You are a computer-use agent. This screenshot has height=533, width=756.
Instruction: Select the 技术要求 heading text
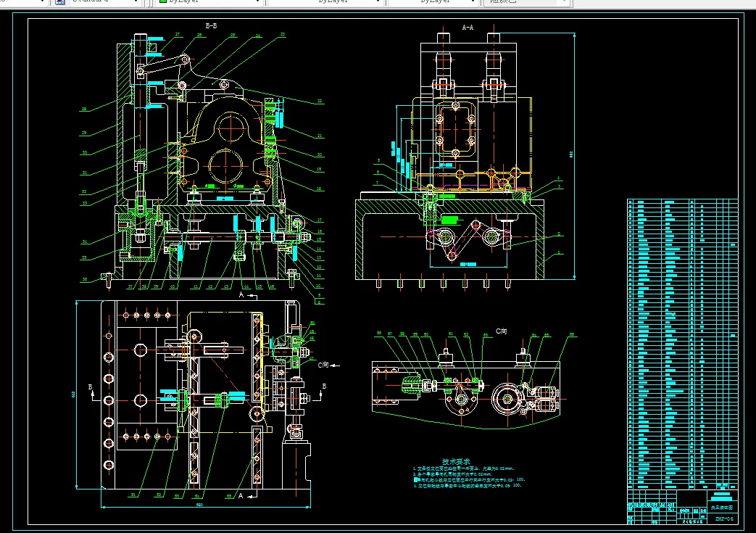click(456, 462)
